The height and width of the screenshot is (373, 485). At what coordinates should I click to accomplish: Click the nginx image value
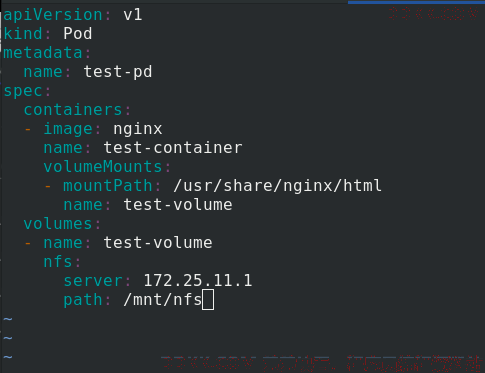pyautogui.click(x=138, y=129)
